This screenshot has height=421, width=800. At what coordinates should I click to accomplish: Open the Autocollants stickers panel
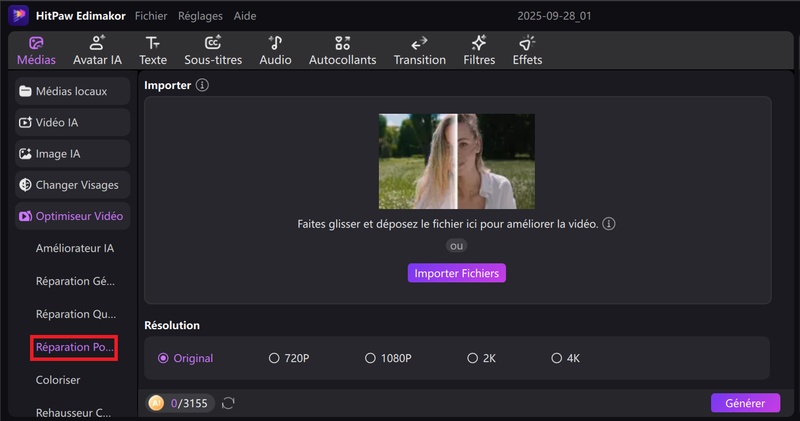[342, 51]
